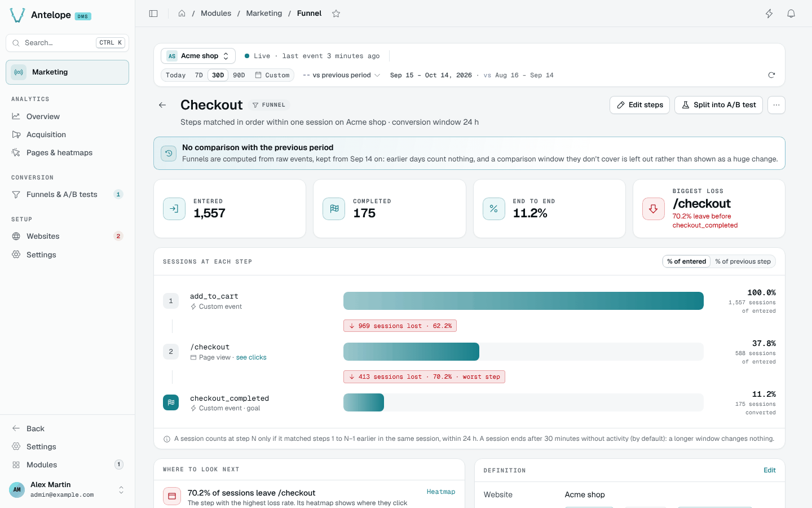Go to home breadcrumb icon
The width and height of the screenshot is (812, 508).
(x=182, y=14)
